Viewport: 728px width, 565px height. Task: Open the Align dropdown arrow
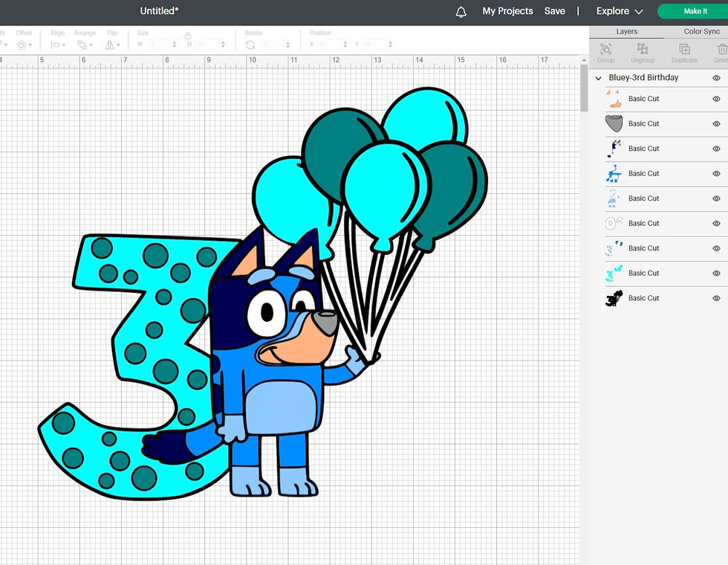click(x=64, y=45)
